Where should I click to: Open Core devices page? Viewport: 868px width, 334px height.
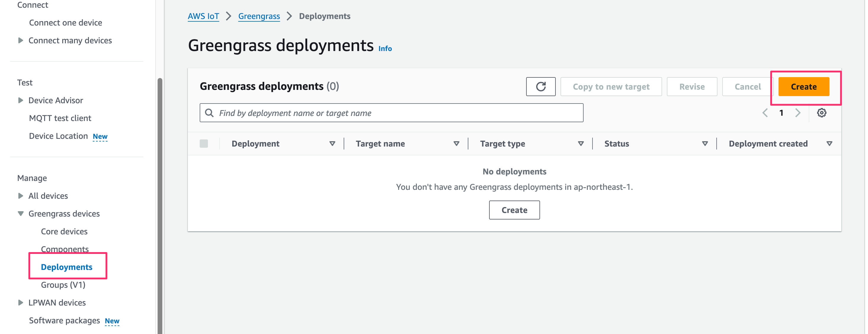[x=64, y=231]
